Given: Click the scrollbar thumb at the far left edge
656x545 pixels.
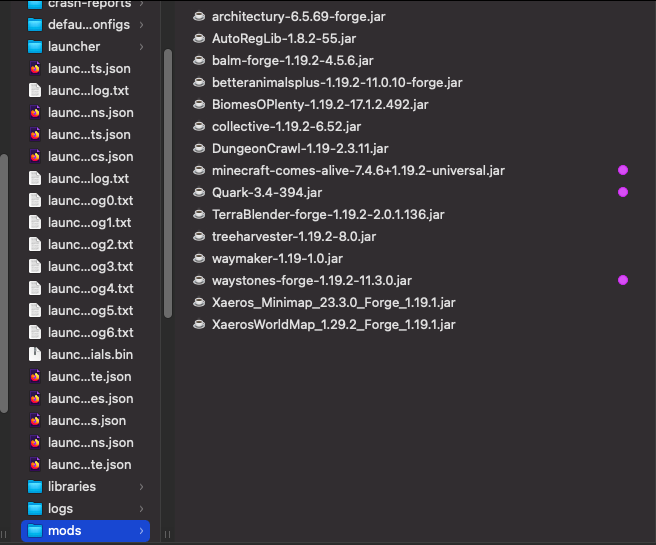Looking at the screenshot, I should coord(4,284).
